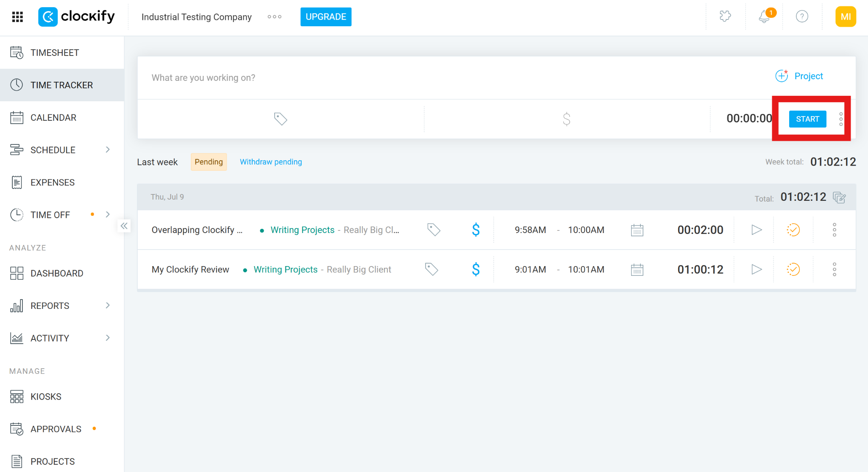Edit the 01:00:12 duration
868x472 pixels.
700,269
